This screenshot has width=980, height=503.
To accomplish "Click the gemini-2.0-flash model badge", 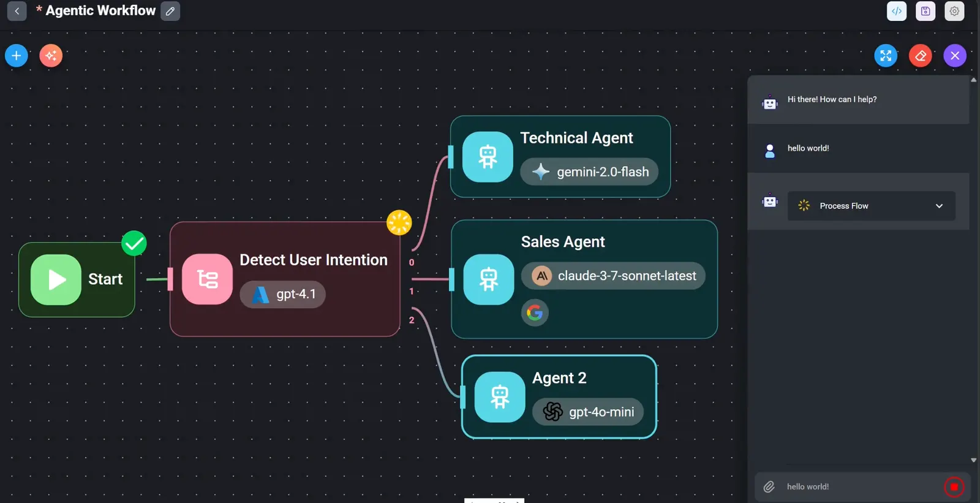I will coord(589,172).
